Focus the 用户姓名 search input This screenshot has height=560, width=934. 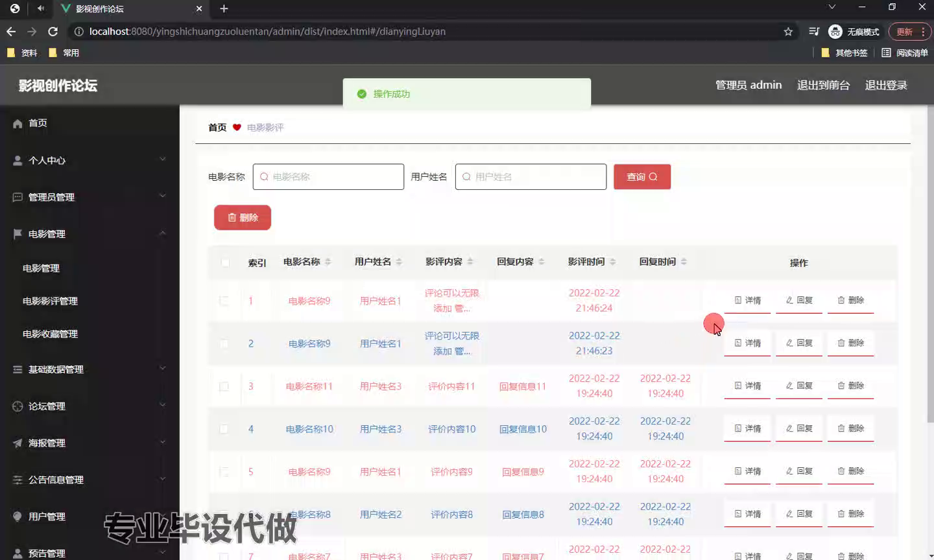tap(531, 176)
